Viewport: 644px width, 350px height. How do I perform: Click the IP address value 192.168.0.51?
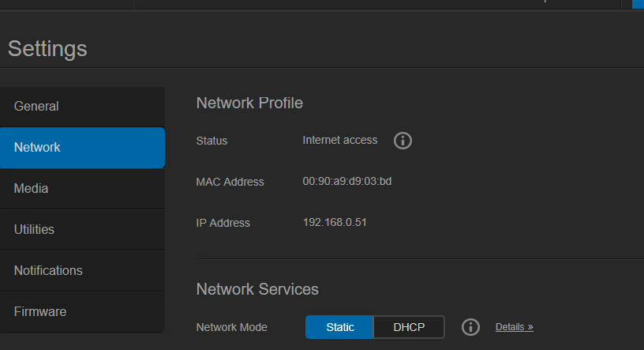coord(335,223)
